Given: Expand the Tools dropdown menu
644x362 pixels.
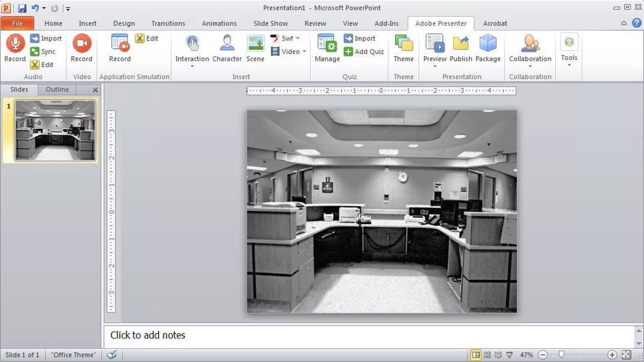Looking at the screenshot, I should point(569,65).
